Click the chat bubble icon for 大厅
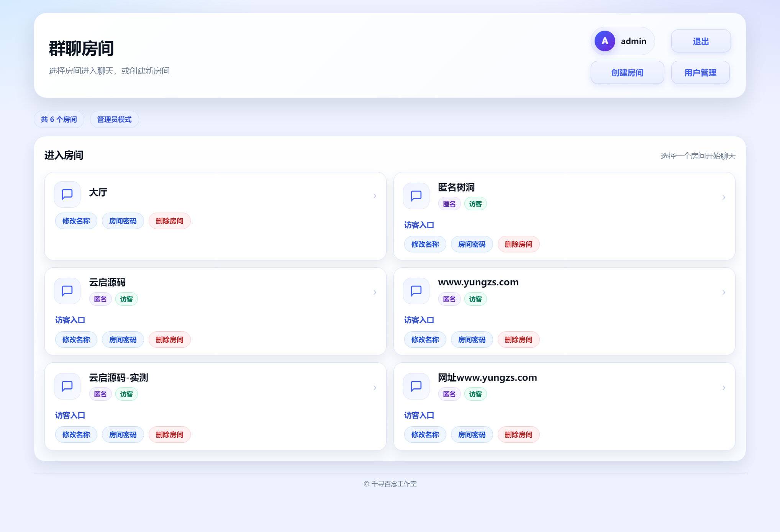780x532 pixels. click(x=67, y=194)
